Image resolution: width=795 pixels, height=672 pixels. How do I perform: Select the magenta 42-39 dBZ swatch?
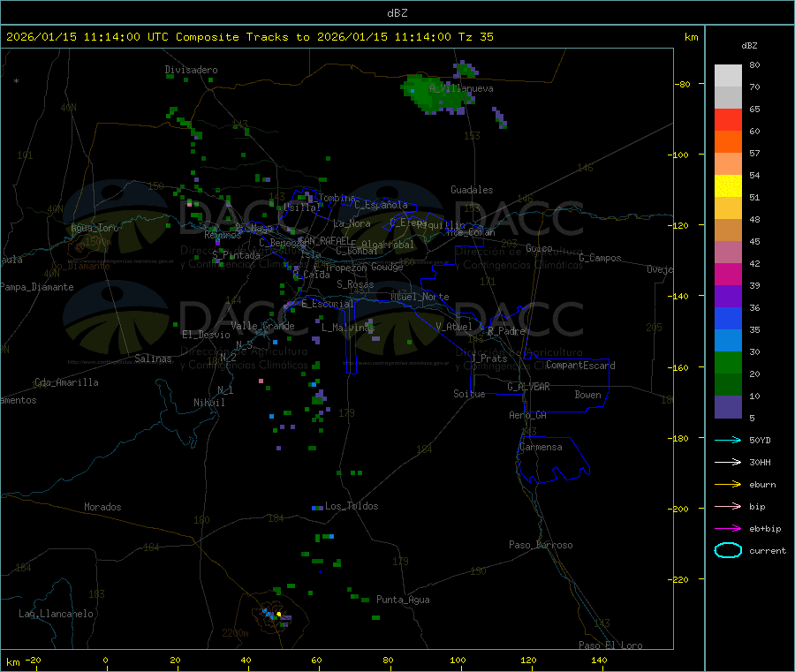[728, 274]
